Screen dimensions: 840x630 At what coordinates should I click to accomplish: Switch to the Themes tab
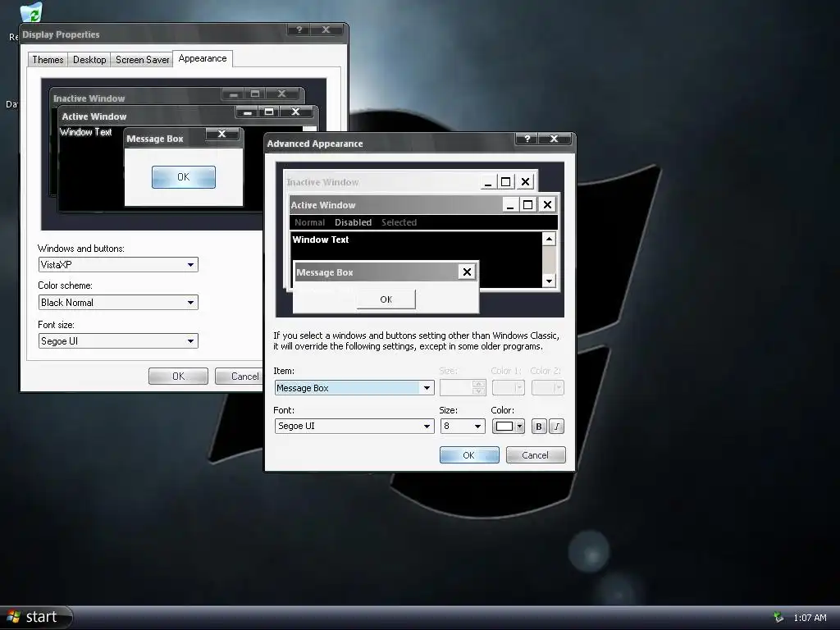[x=48, y=59]
